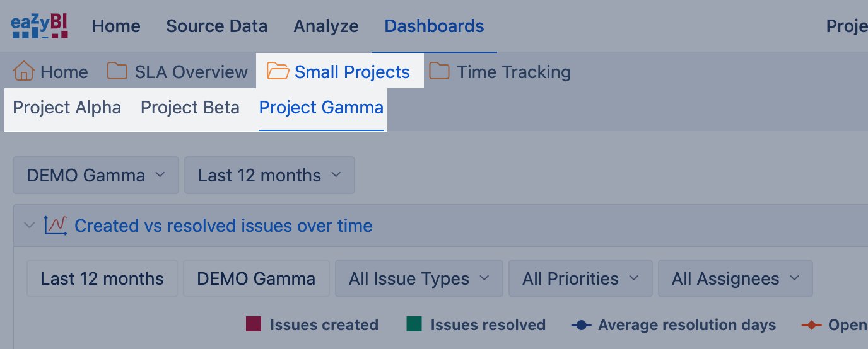Click the open Small Projects folder icon

[x=278, y=71]
